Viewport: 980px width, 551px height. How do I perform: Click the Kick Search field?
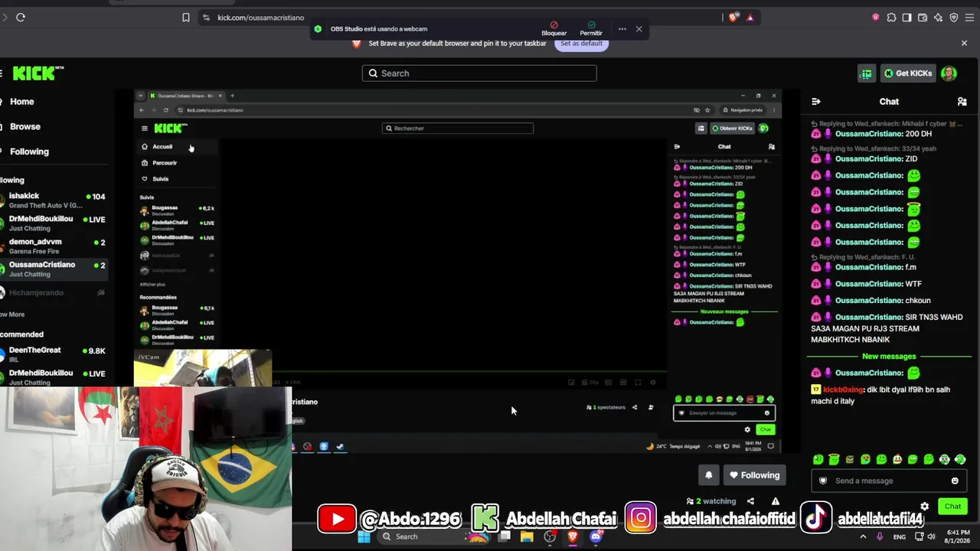pos(479,73)
